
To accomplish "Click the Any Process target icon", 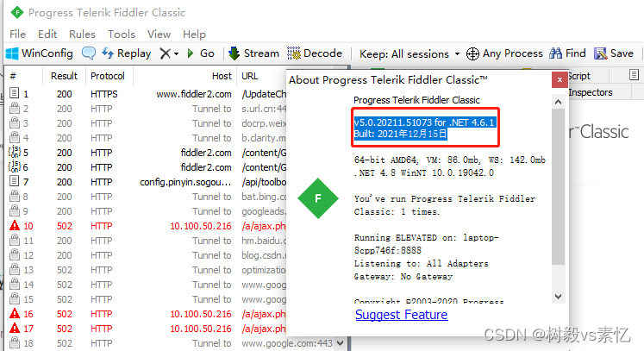I will (x=472, y=53).
